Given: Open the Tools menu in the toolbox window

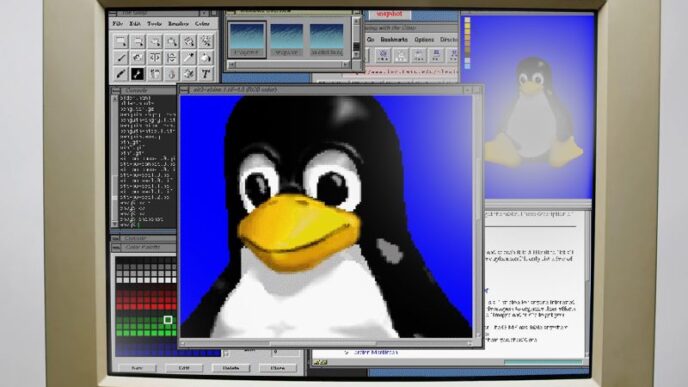Looking at the screenshot, I should (x=154, y=24).
